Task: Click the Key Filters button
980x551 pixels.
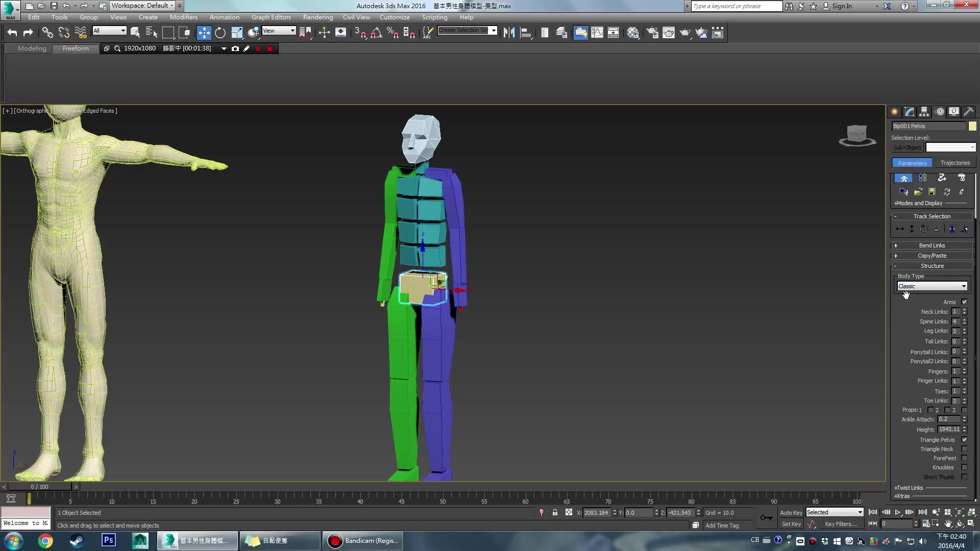Action: point(841,524)
